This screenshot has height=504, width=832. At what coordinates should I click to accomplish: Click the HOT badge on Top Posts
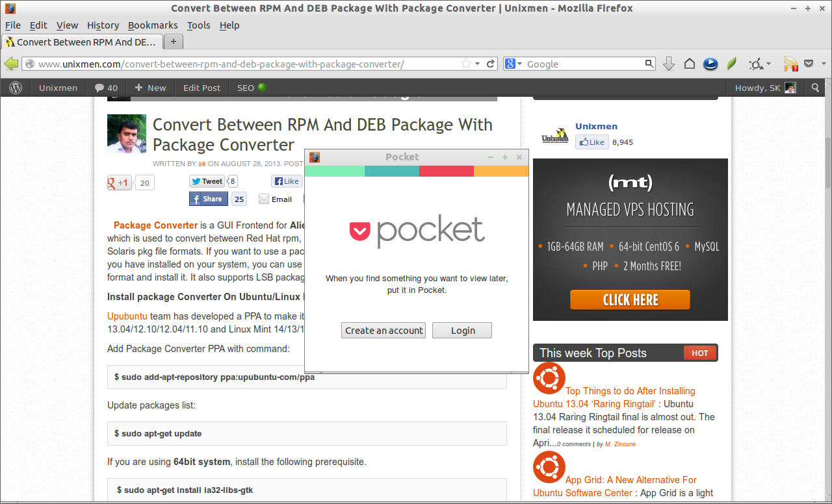[699, 353]
